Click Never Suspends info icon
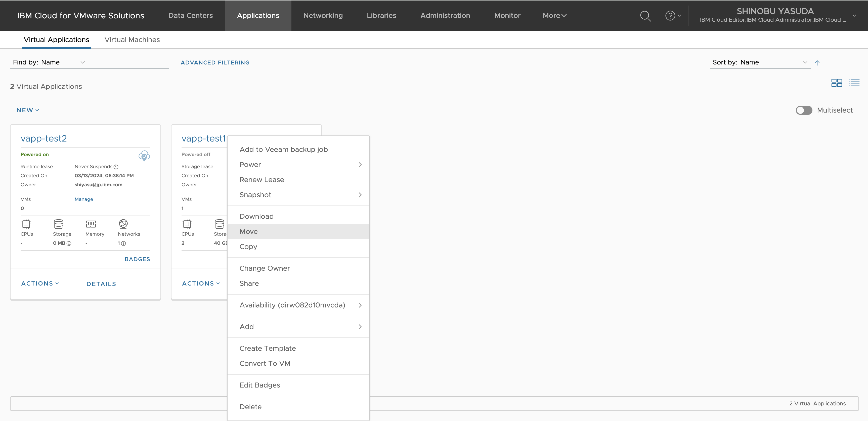 (116, 167)
